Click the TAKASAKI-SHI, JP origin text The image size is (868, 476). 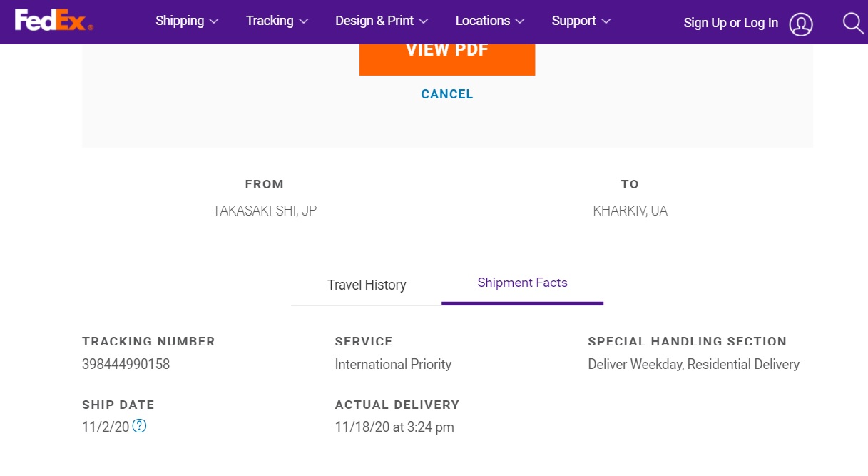pyautogui.click(x=265, y=211)
